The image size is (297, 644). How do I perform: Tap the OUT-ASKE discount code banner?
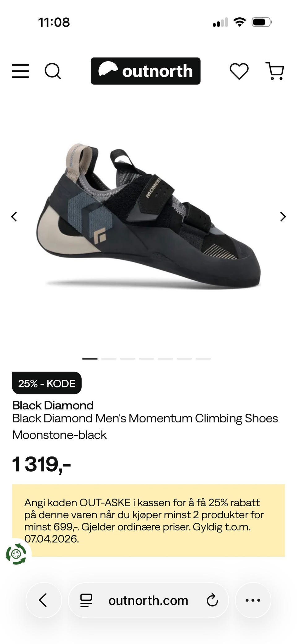pos(148,521)
